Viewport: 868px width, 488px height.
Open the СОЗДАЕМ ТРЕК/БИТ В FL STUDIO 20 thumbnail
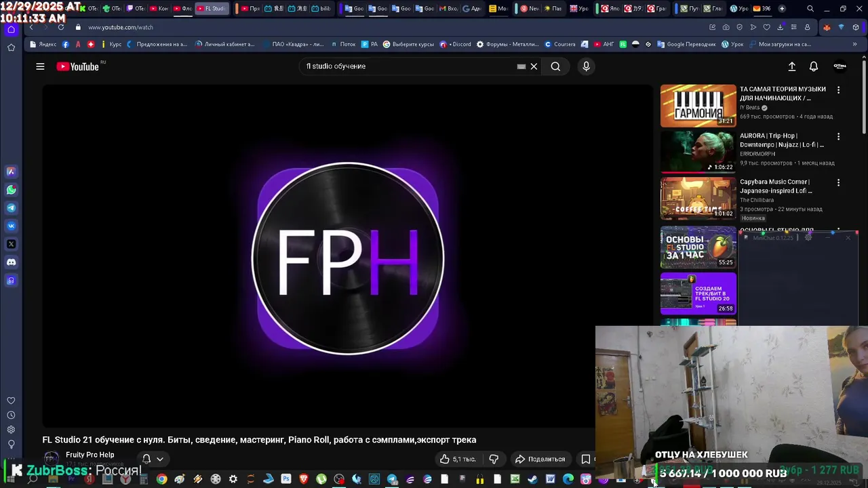(698, 293)
